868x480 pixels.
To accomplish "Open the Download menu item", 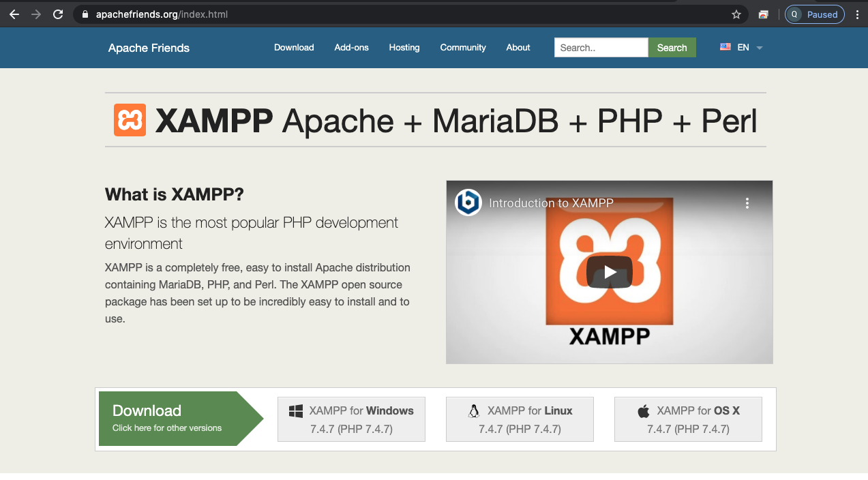I will [294, 48].
